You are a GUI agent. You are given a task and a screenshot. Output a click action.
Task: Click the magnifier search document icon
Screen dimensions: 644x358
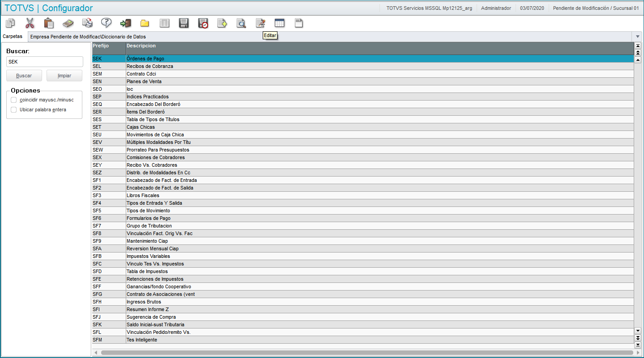pyautogui.click(x=241, y=23)
